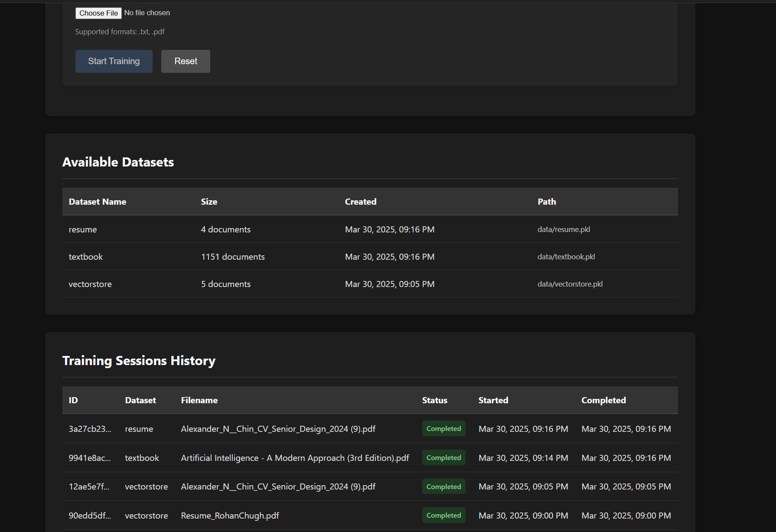The height and width of the screenshot is (532, 776).
Task: Click the Dataset Name column header
Action: (98, 202)
